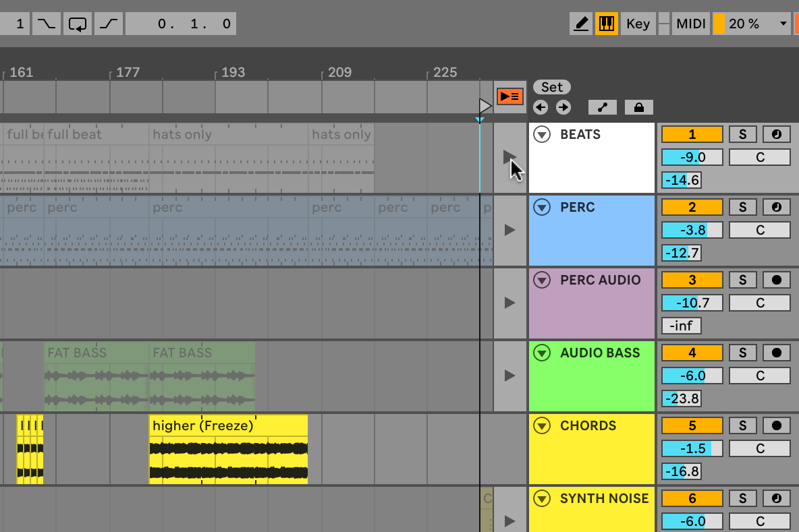Click the Set locator button

click(551, 86)
